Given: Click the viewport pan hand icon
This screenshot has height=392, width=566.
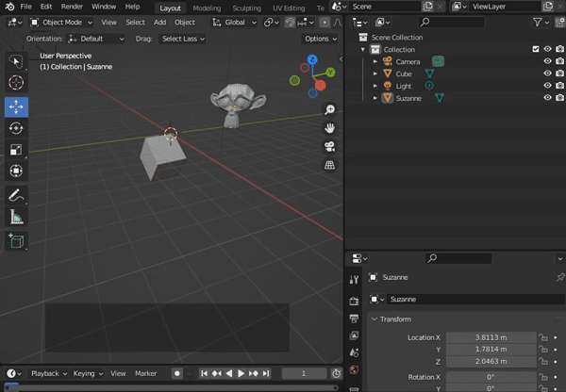Looking at the screenshot, I should tap(329, 128).
